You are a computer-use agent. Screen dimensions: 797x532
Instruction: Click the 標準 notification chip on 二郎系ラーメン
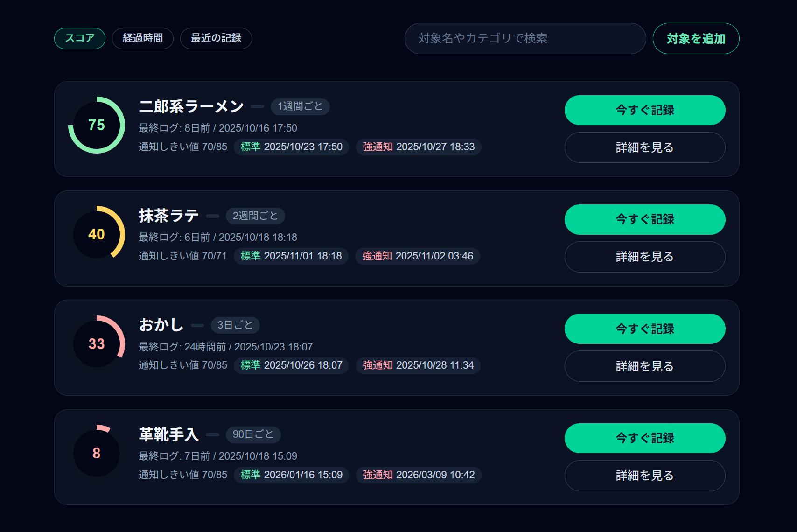tap(291, 147)
